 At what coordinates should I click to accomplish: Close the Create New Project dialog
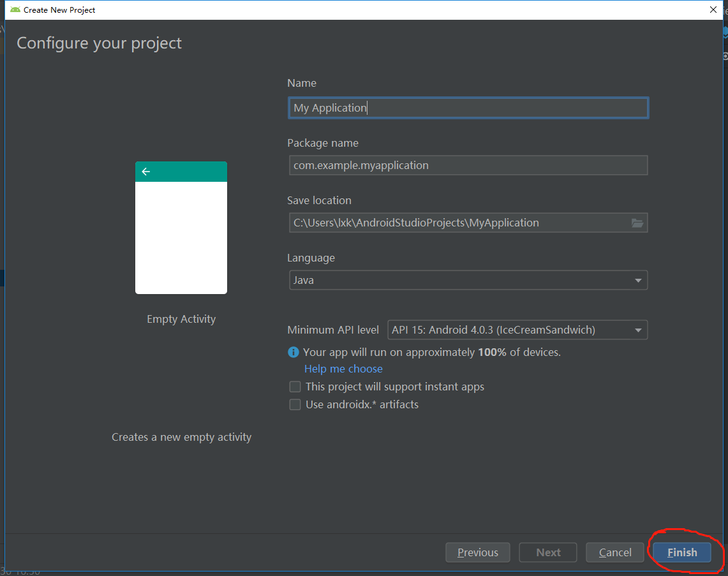713,10
